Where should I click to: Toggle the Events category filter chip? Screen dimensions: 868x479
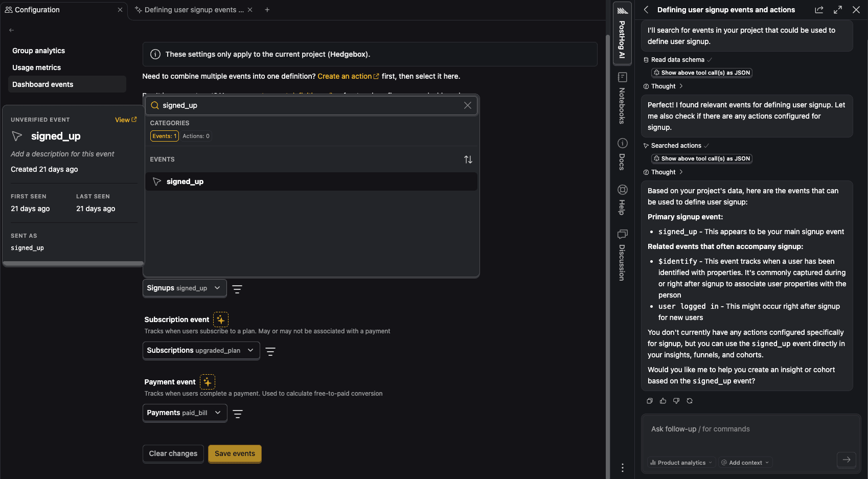coord(164,135)
